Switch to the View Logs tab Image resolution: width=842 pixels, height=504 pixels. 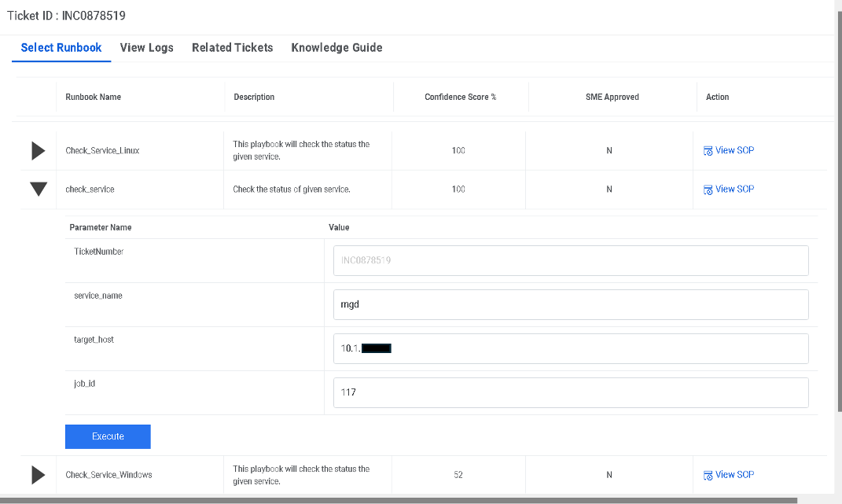point(146,48)
